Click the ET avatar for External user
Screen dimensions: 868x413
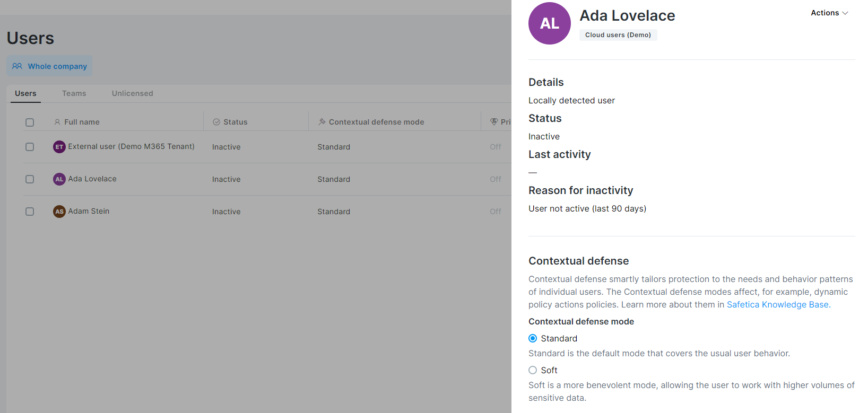tap(59, 147)
